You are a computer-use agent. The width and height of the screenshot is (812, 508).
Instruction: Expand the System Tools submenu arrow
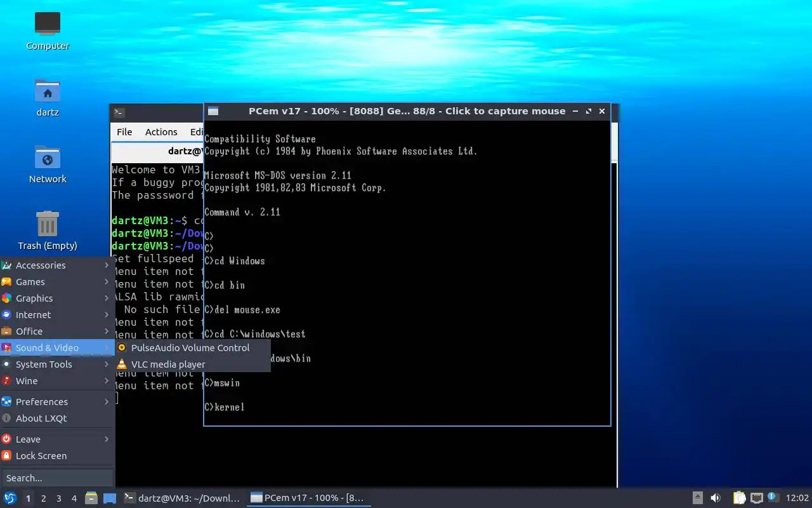tap(107, 364)
